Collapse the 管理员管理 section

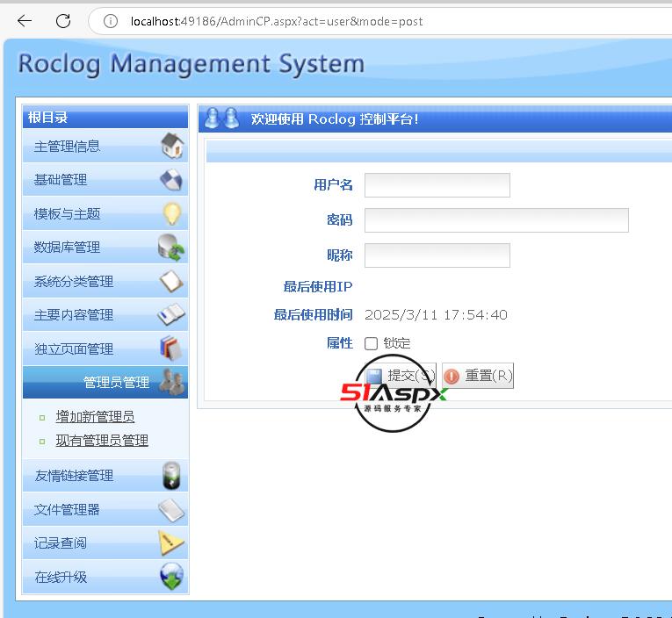(x=105, y=382)
